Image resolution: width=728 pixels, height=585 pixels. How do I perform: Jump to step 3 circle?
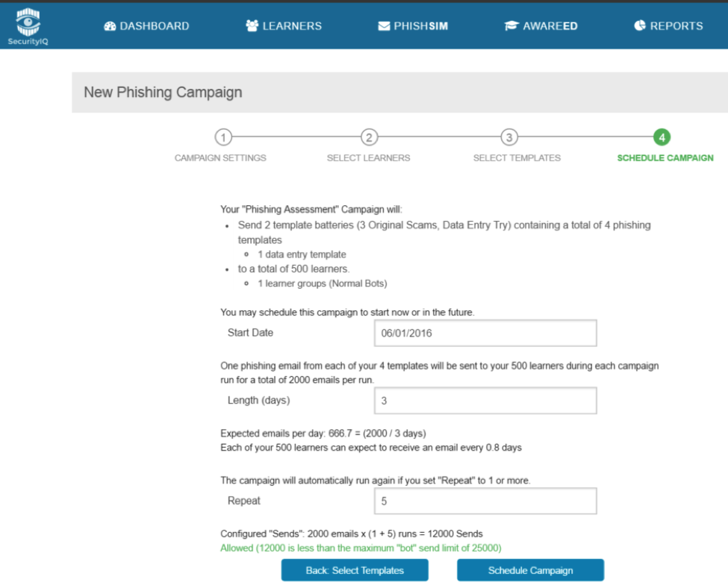[x=508, y=137]
